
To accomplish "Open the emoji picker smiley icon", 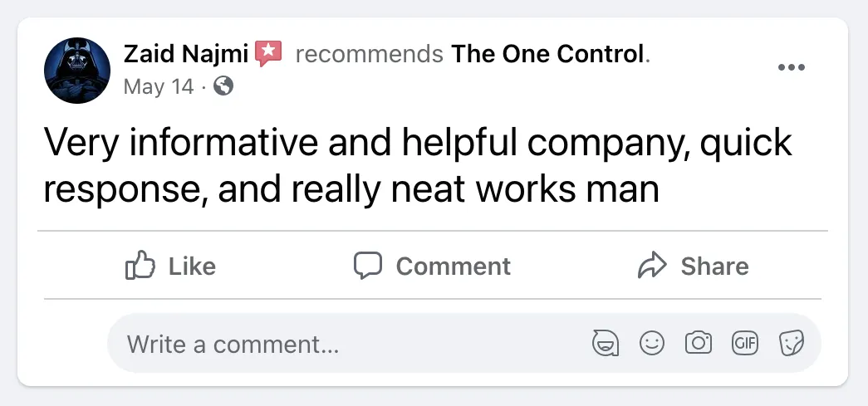I will point(652,343).
